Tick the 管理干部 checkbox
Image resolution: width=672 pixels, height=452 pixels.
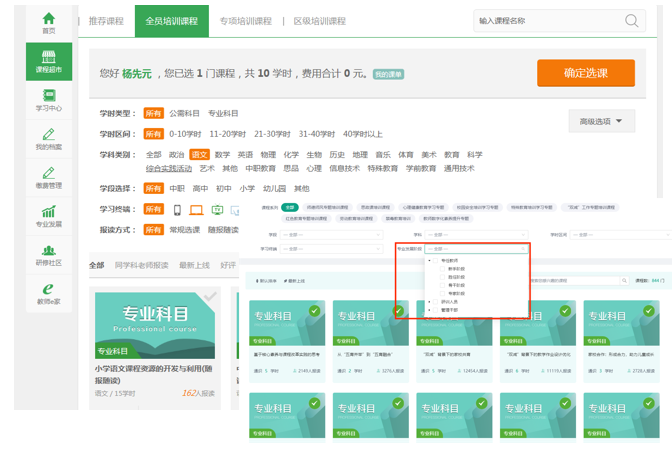click(435, 310)
